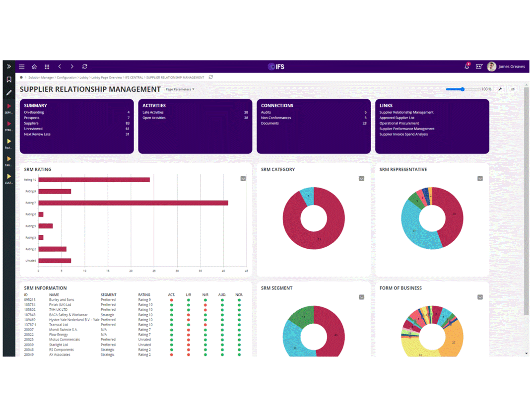The image size is (532, 417).
Task: Click the Lobby breadcrumb
Action: (84, 78)
